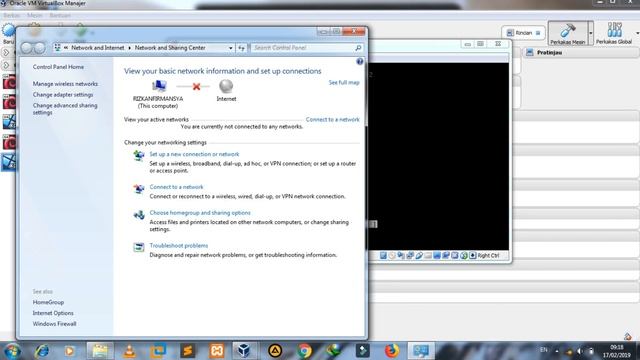Click Connect to a network under networking settings
The height and width of the screenshot is (360, 640).
176,187
